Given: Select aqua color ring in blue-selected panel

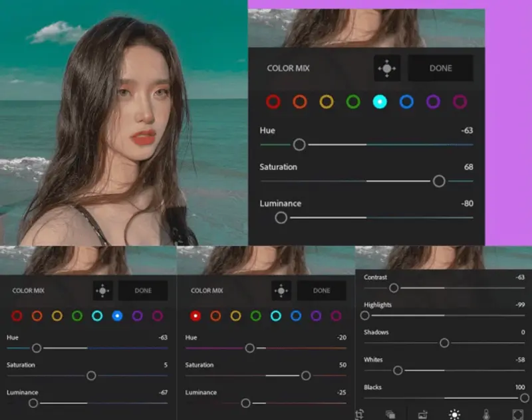Looking at the screenshot, I should pos(97,316).
